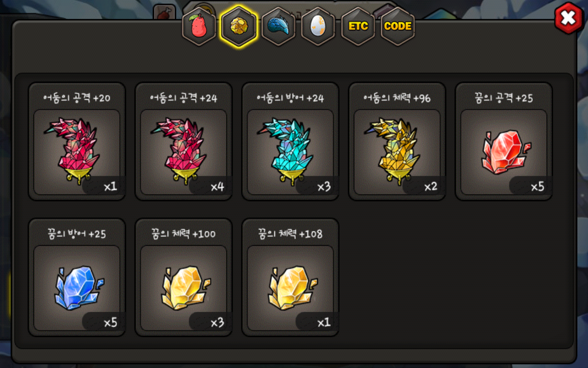This screenshot has height=368, width=588.
Task: Click the x4 count on 어둠의 공격 +24
Action: coord(217,187)
